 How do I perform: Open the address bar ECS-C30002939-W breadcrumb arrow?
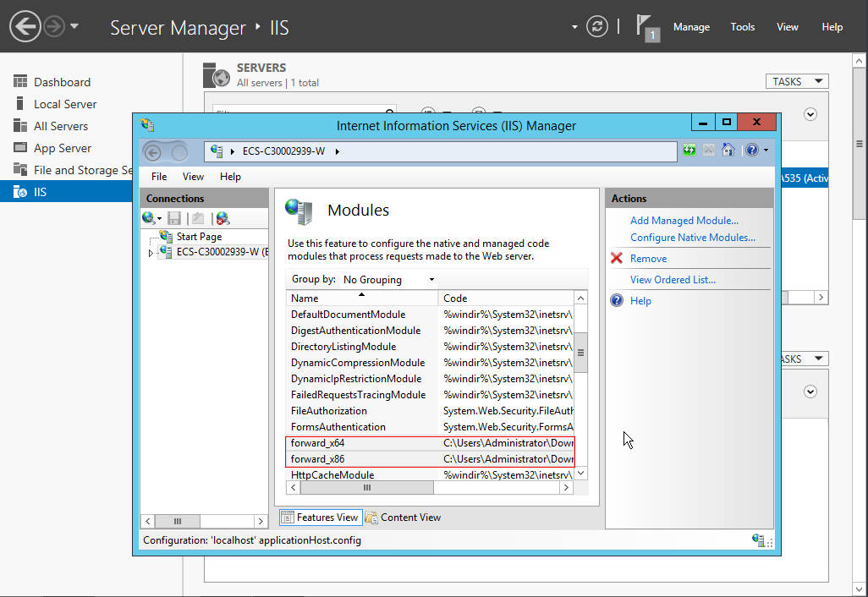tap(337, 151)
